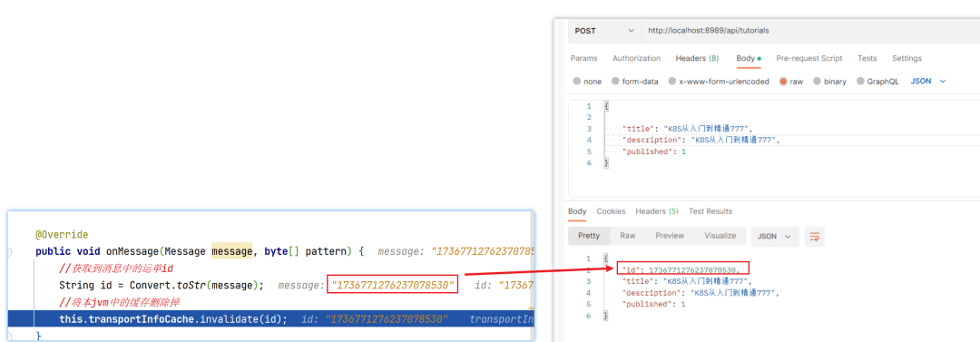
Task: Open the response Body tab
Action: coord(577,211)
